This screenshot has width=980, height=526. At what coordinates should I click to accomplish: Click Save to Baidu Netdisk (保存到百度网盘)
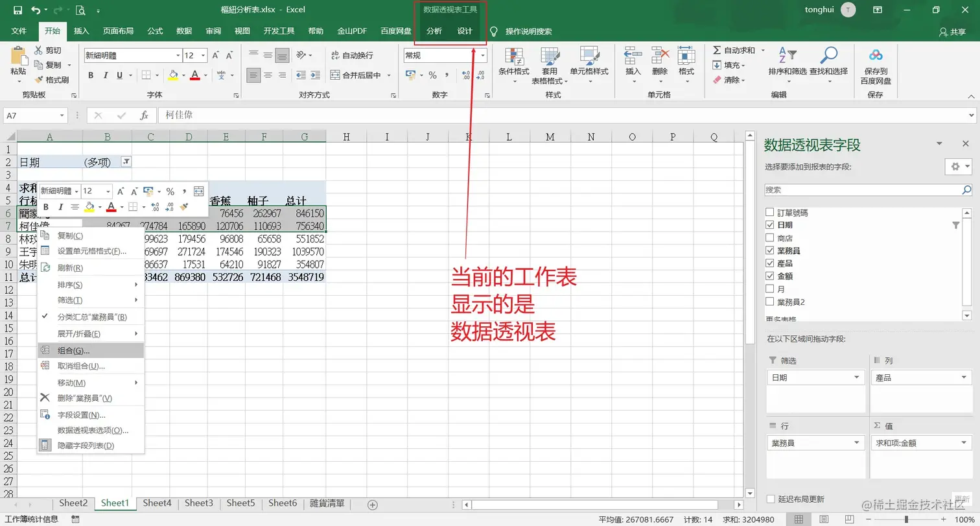876,67
